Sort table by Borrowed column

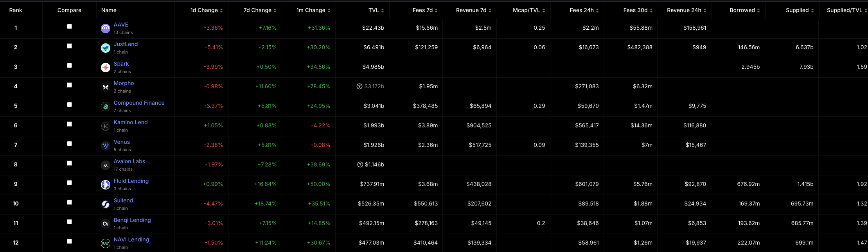pyautogui.click(x=745, y=10)
